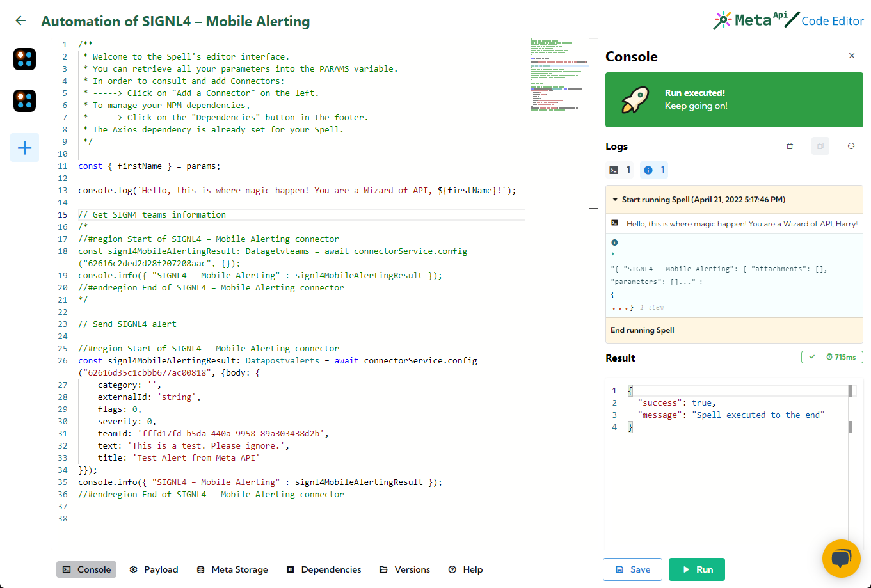Refresh the logs with the circular arrow icon
Screen dimensions: 871x588
[x=851, y=146]
